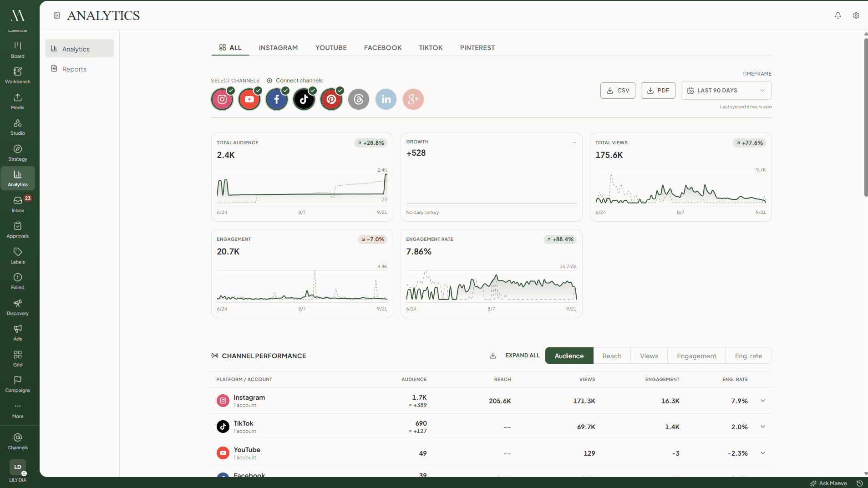Toggle the Pinterest channel selection
This screenshot has width=868, height=488.
pos(331,99)
